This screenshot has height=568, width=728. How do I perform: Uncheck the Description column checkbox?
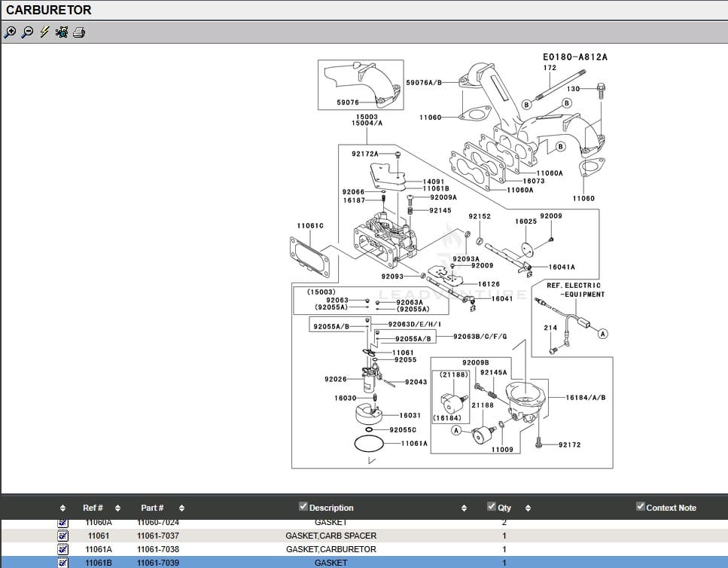(x=303, y=506)
